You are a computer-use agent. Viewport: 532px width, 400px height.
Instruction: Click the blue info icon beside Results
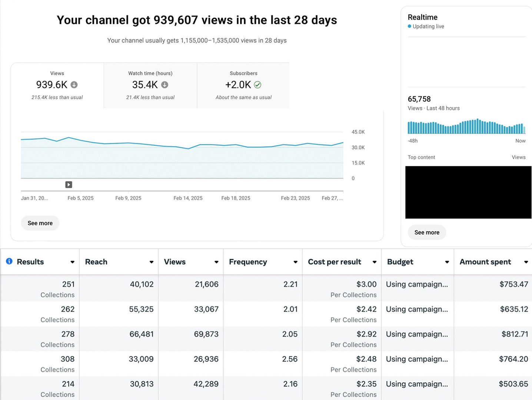pos(9,261)
